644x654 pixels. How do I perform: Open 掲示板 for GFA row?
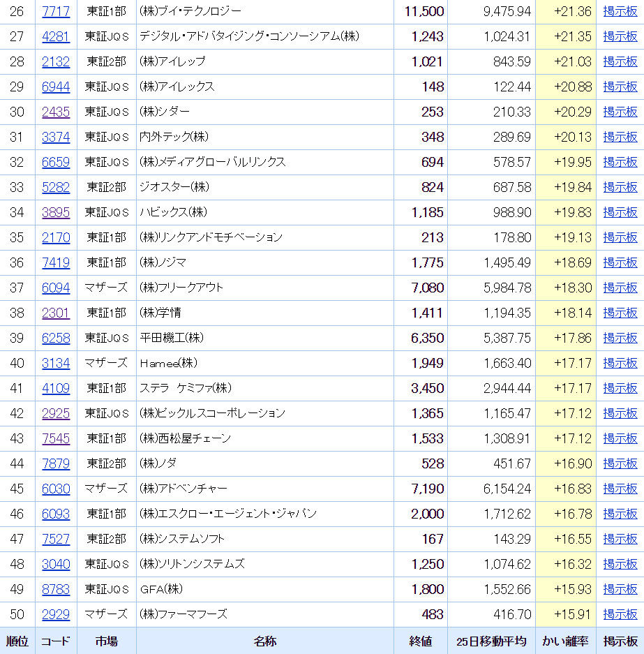(620, 589)
